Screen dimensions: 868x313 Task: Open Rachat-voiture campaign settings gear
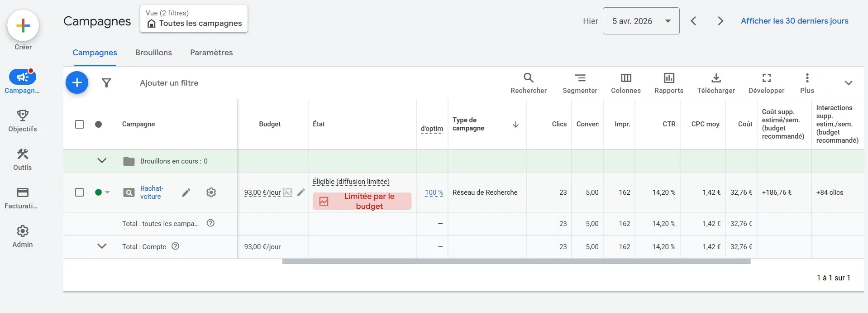tap(211, 193)
